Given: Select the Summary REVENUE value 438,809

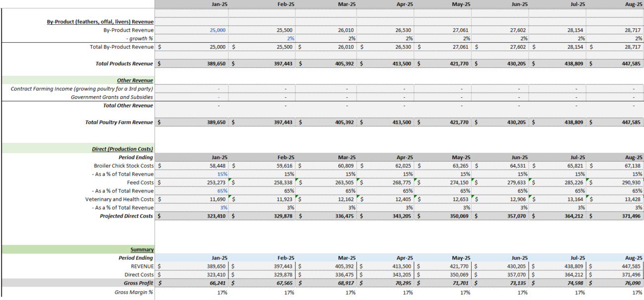Looking at the screenshot, I should click(575, 266).
